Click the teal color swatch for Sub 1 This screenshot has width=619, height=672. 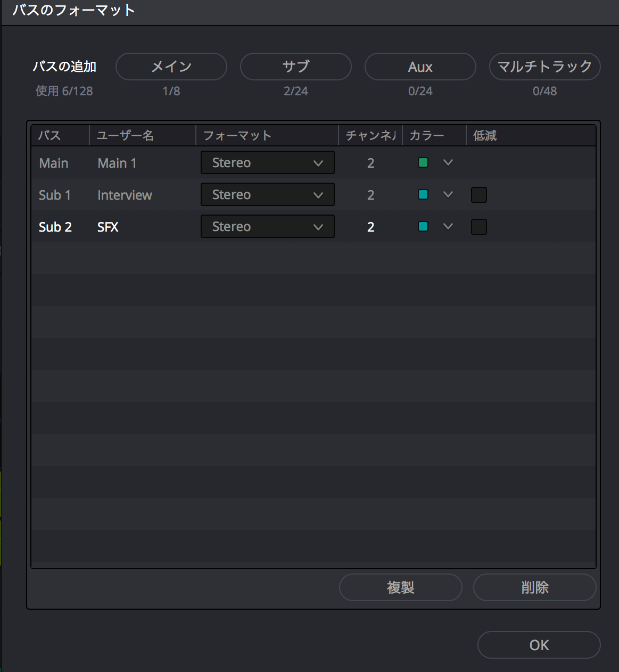423,195
